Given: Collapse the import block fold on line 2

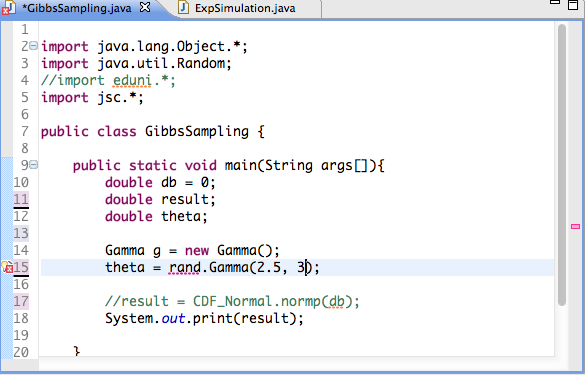Looking at the screenshot, I should pos(34,46).
